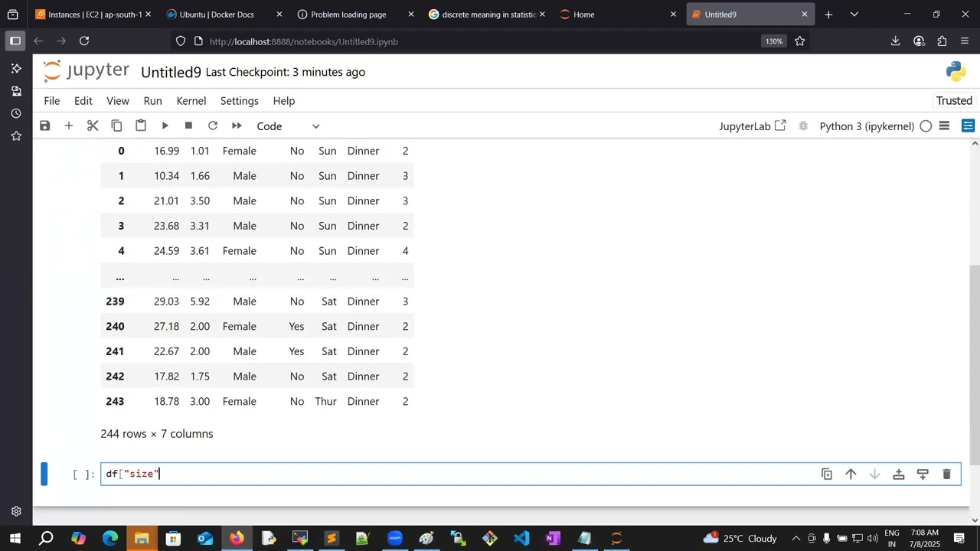Open sidebar settings gear at bottom

[15, 511]
